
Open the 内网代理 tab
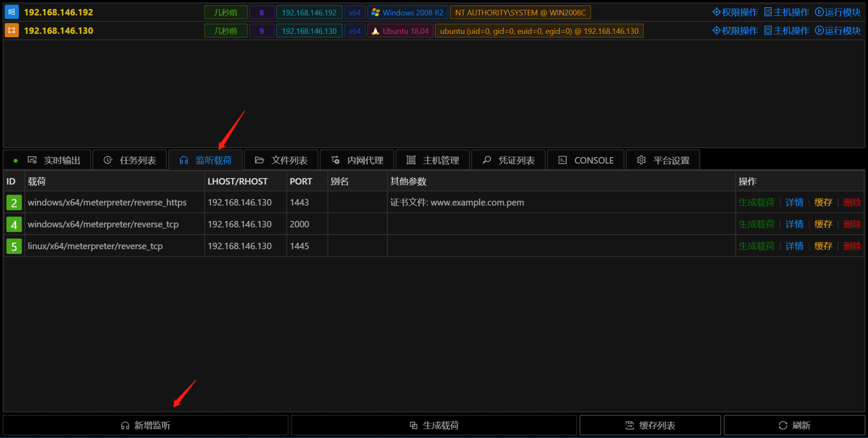357,160
